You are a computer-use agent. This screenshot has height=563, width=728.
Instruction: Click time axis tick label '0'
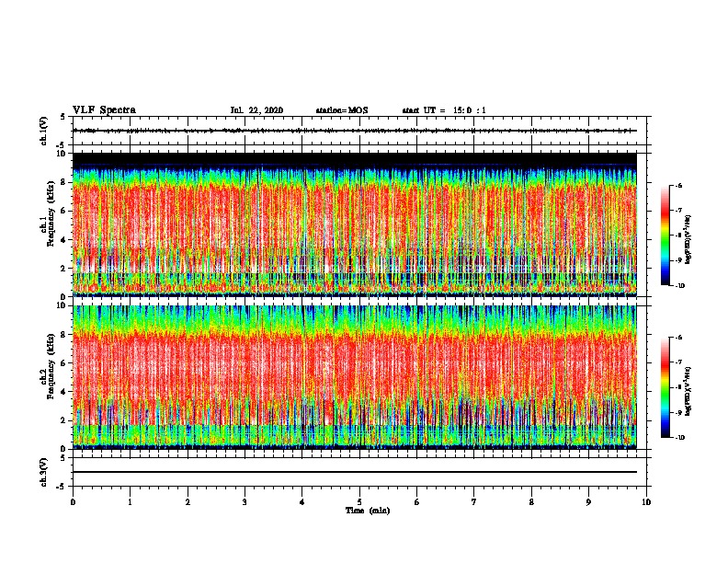click(x=73, y=502)
